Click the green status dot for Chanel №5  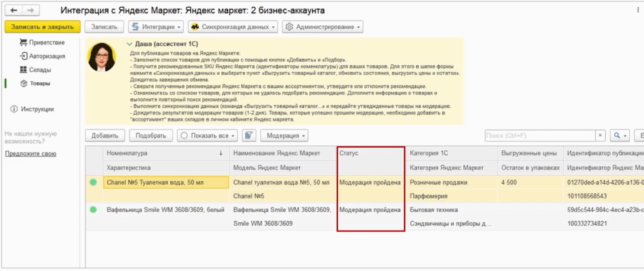pyautogui.click(x=93, y=182)
